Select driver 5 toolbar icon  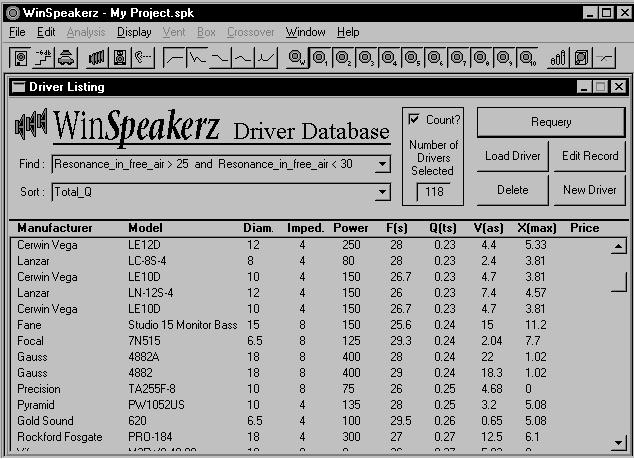pos(412,58)
